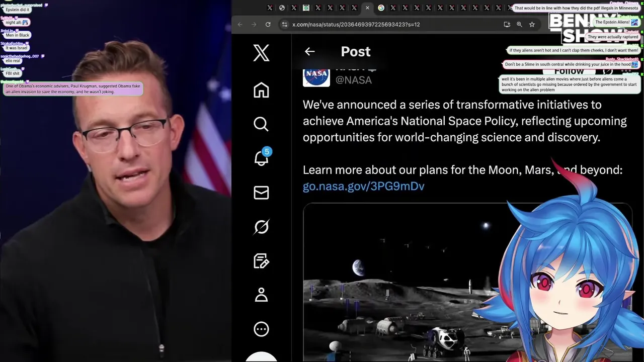Click the x.com/nasa/status address bar URL
The height and width of the screenshot is (362, 644).
point(356,24)
